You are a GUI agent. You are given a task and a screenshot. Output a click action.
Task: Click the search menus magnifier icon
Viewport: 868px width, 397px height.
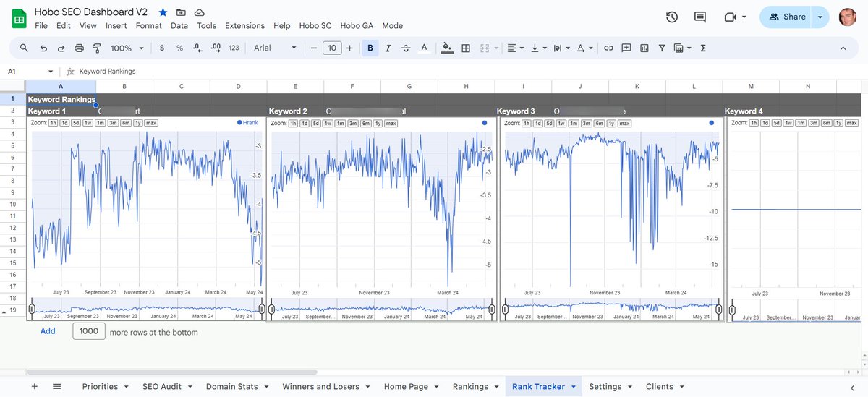tap(24, 48)
